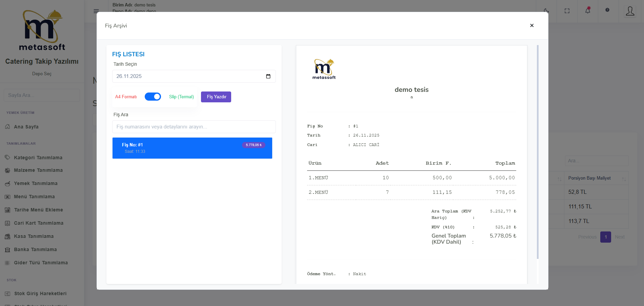Click the help question mark icon

click(607, 10)
